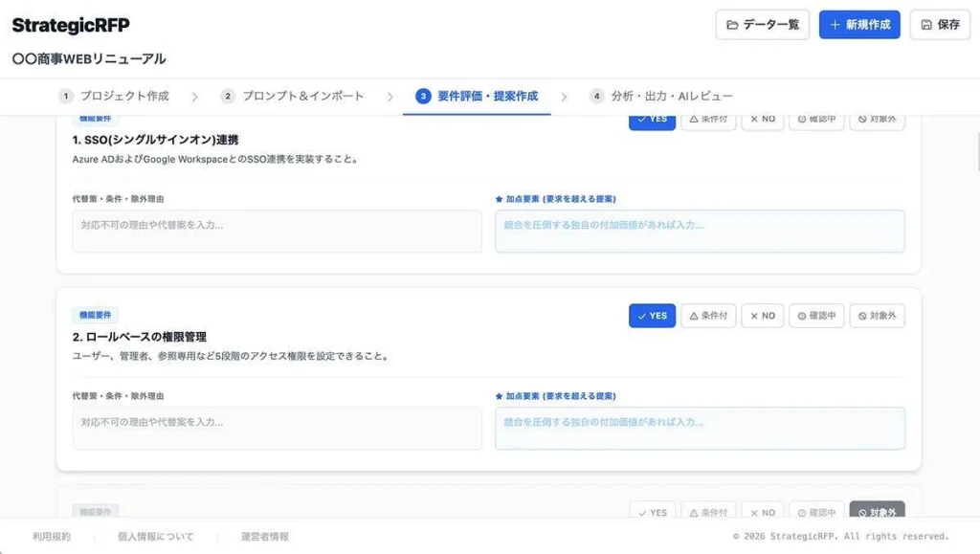This screenshot has width=980, height=554.
Task: Click chevron after 要件評価・提案作成 step
Action: tap(564, 97)
